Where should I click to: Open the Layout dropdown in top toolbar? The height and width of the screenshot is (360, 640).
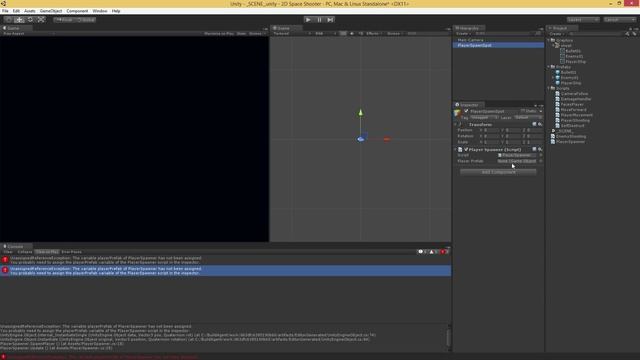tap(619, 20)
